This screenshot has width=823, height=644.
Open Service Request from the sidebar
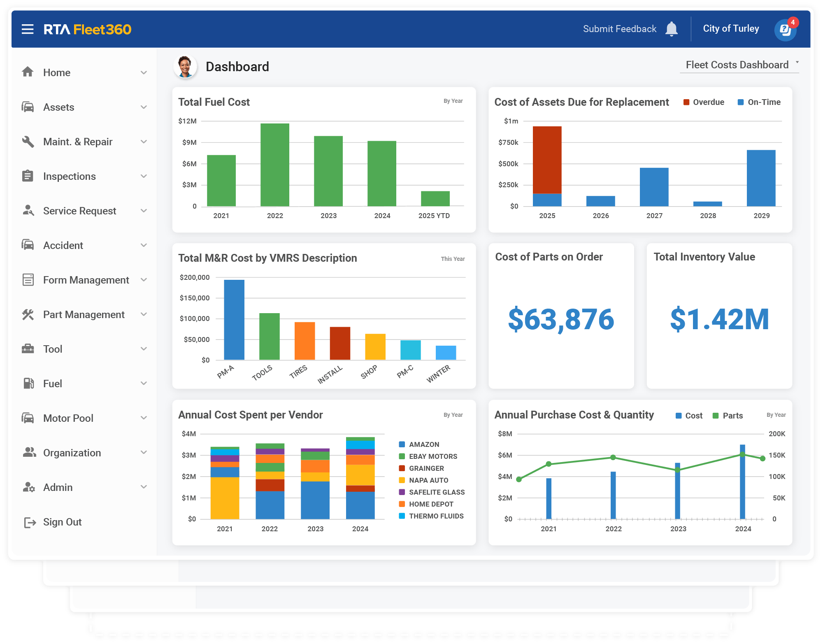pyautogui.click(x=79, y=211)
